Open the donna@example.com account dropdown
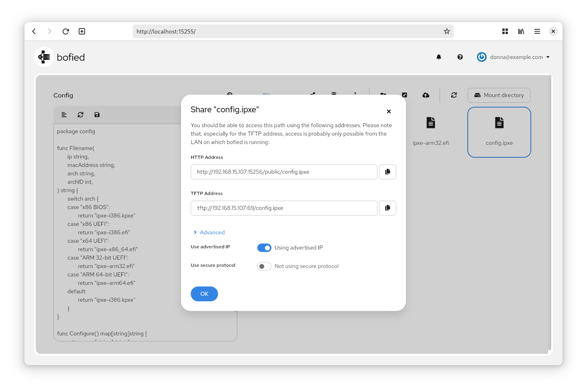The width and height of the screenshot is (587, 392). pos(514,57)
